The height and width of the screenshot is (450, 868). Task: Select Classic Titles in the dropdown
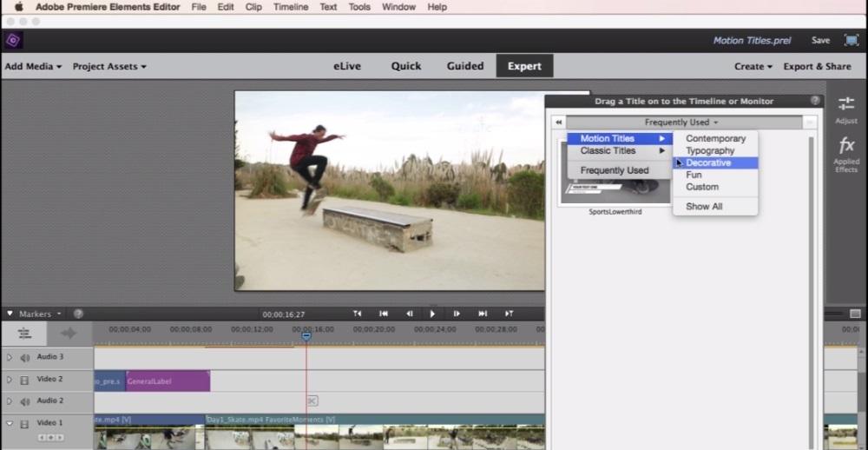click(x=620, y=151)
